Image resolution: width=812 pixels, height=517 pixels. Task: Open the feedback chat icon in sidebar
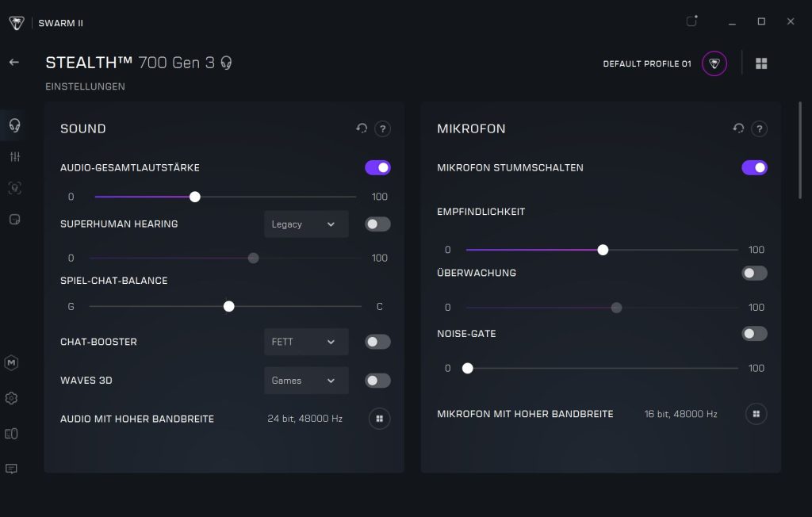pos(12,469)
